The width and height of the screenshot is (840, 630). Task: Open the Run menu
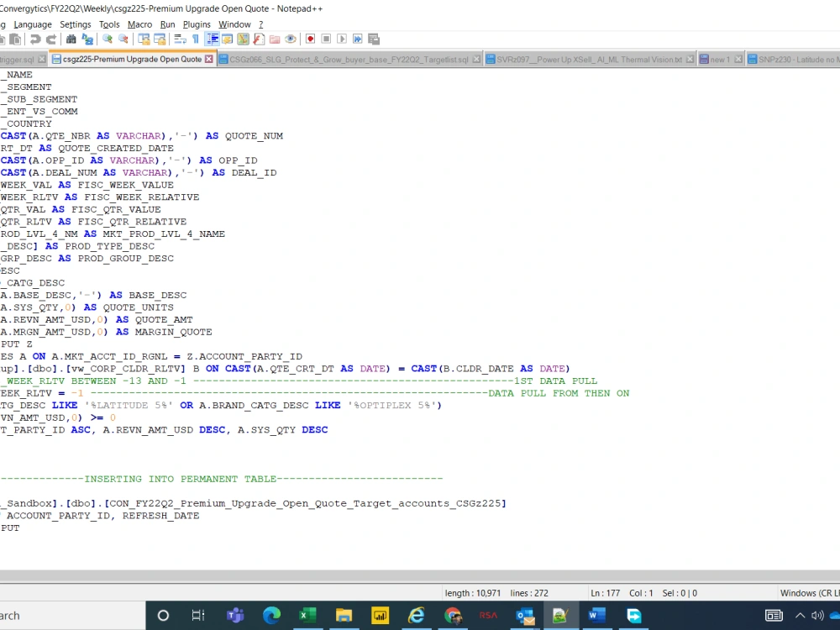pyautogui.click(x=168, y=24)
